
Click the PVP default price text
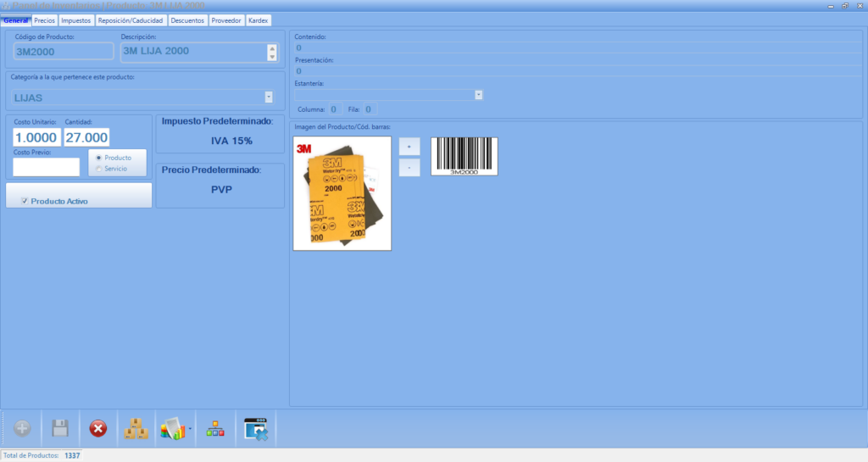(x=221, y=190)
